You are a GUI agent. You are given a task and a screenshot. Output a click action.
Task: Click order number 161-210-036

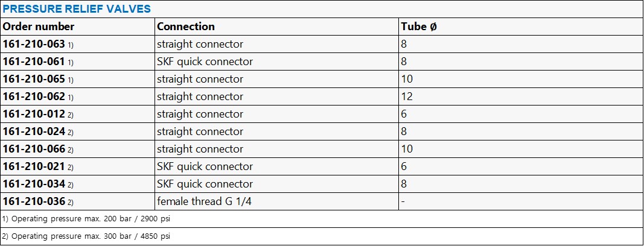tap(34, 201)
